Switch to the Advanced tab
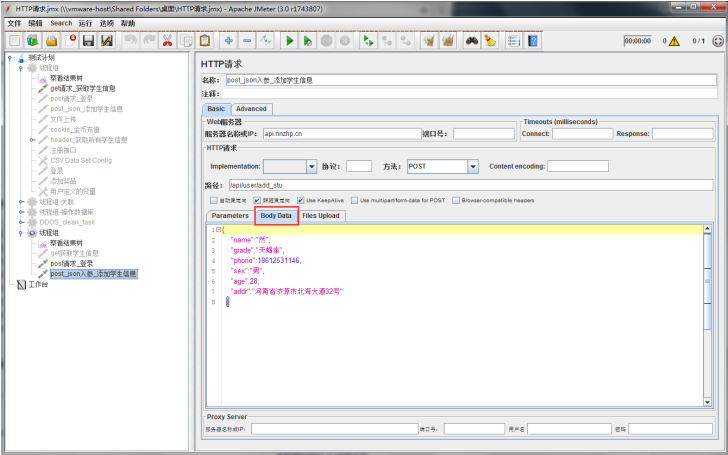 (x=251, y=109)
